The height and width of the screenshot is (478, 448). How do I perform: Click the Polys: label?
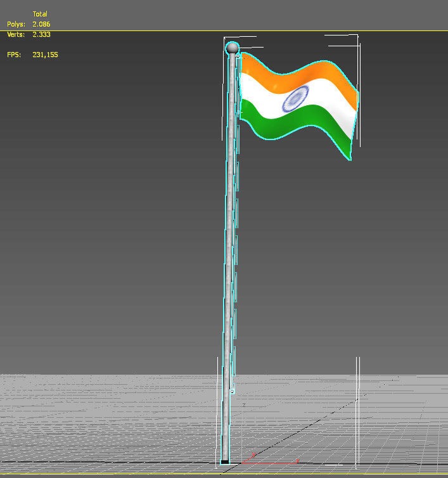tap(16, 24)
